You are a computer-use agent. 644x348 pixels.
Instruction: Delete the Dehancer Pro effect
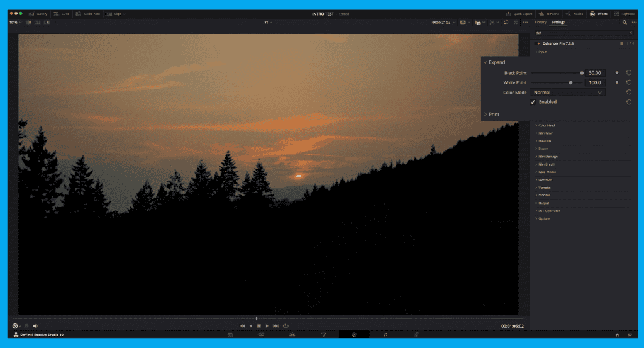[x=621, y=43]
